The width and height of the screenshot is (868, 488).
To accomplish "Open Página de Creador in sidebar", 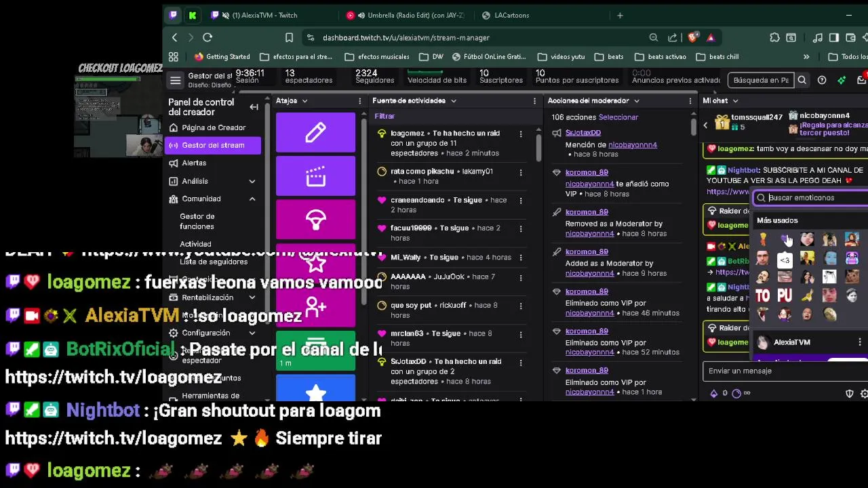I will point(213,127).
